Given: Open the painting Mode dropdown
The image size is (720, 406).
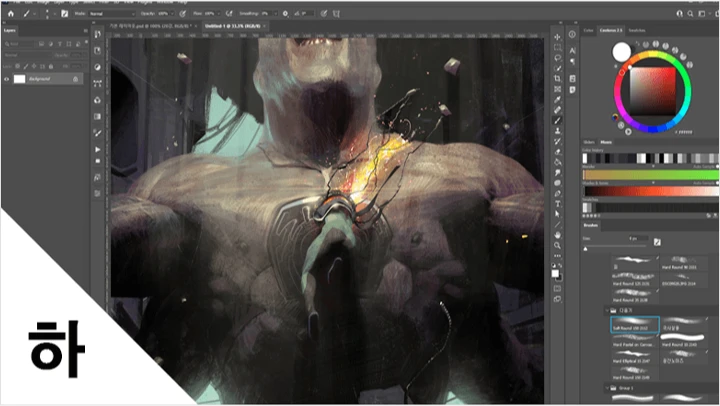Looking at the screenshot, I should (x=112, y=14).
